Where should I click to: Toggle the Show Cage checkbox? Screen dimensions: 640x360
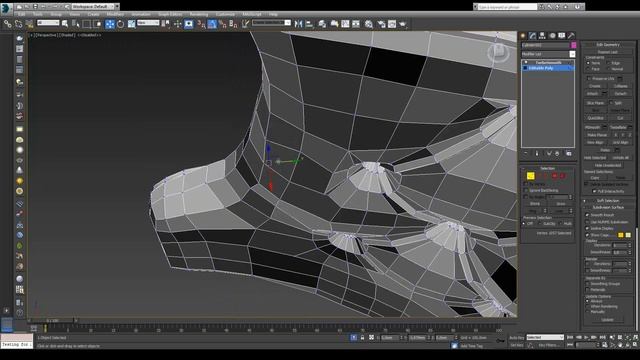coord(587,235)
